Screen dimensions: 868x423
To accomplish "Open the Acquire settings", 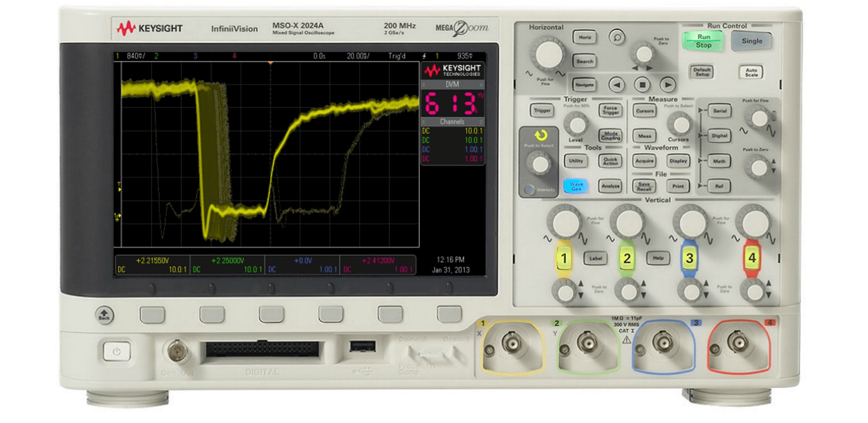I will pos(646,161).
